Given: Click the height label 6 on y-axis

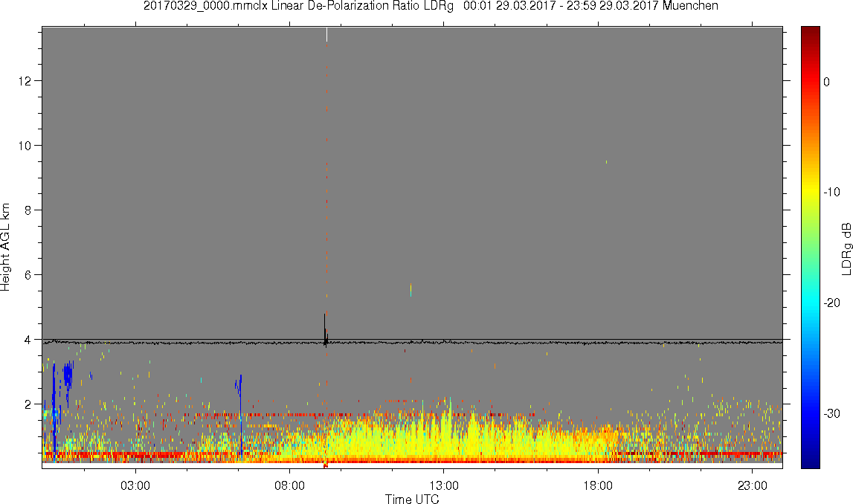Looking at the screenshot, I should pos(29,275).
